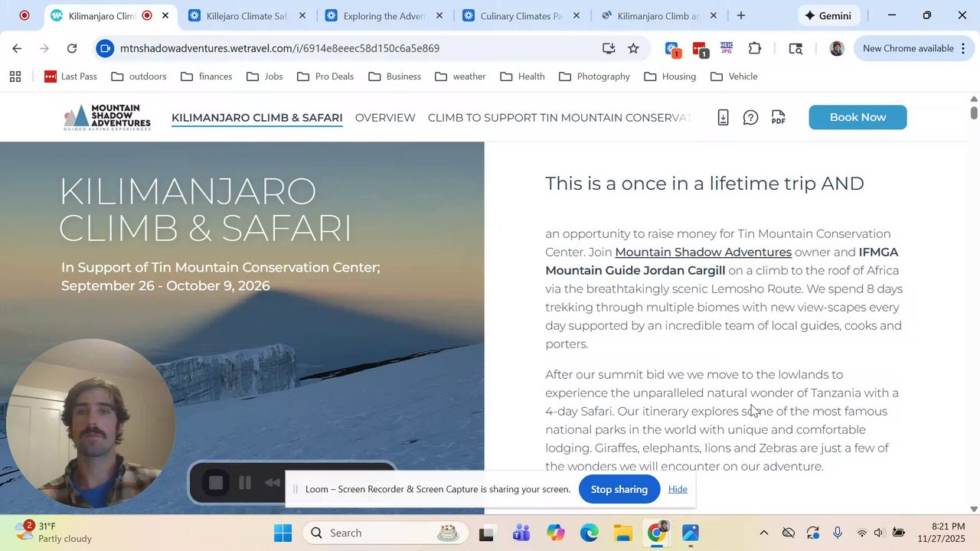Open the Windows Start button
This screenshot has height=551, width=980.
tap(283, 533)
